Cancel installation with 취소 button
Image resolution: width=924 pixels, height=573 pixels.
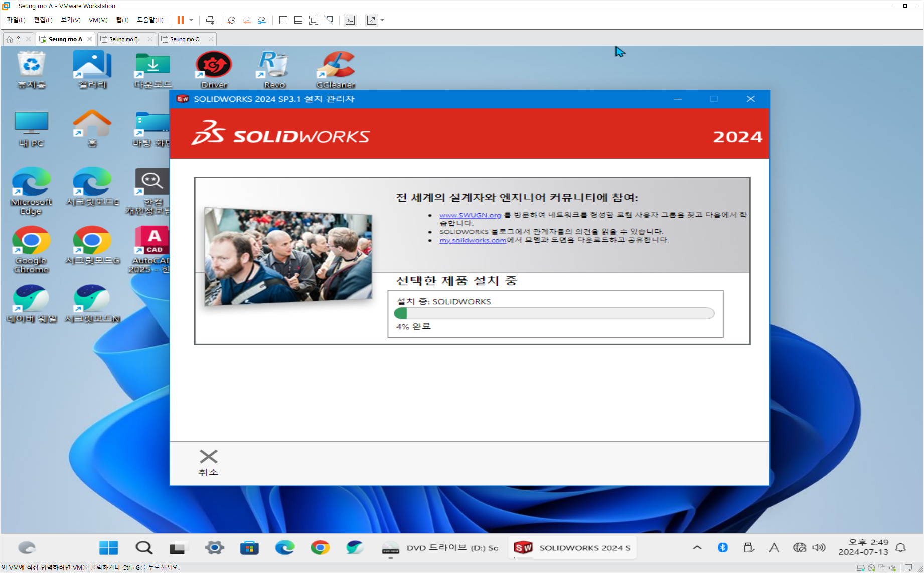(x=208, y=463)
